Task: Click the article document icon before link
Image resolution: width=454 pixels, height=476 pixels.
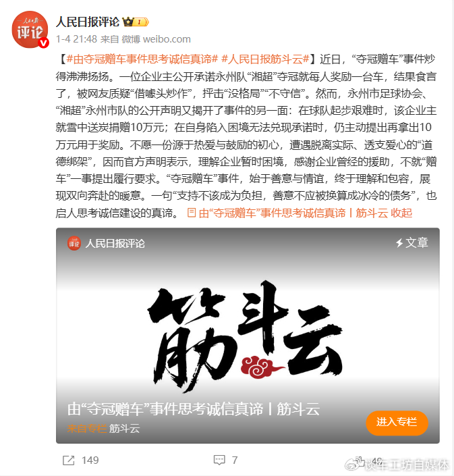Action: pyautogui.click(x=192, y=213)
